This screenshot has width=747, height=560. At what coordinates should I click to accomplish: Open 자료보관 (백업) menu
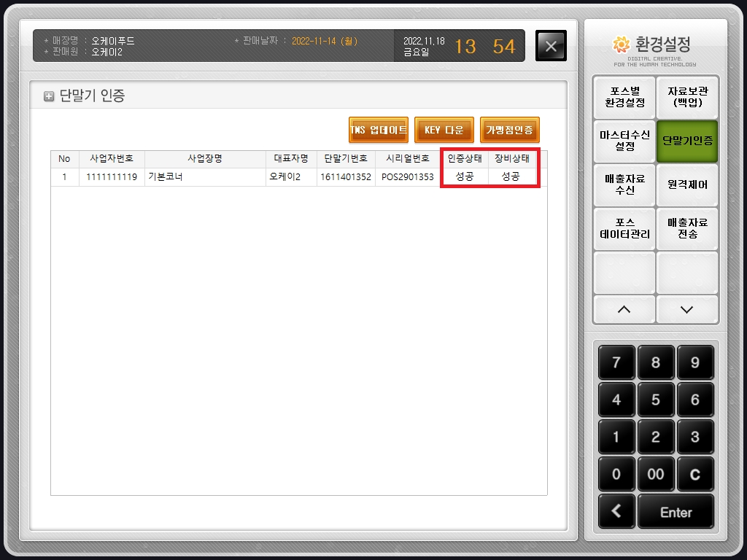[x=687, y=97]
